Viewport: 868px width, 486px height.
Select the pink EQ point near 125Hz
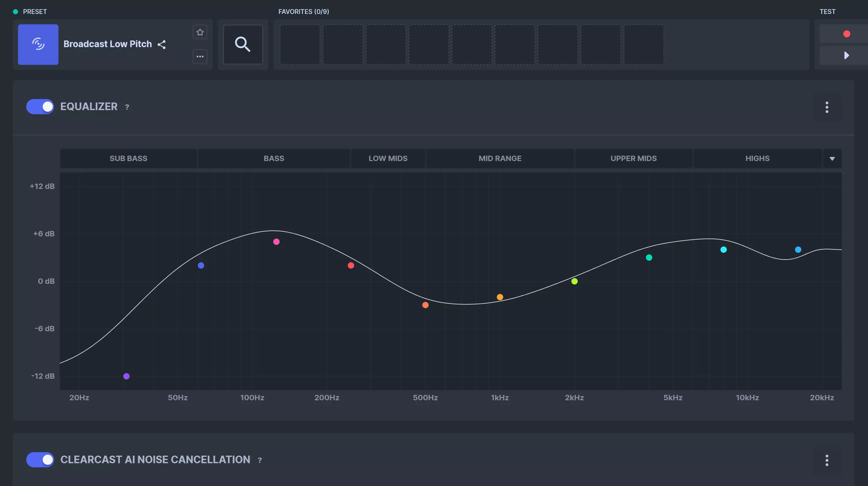coord(276,242)
